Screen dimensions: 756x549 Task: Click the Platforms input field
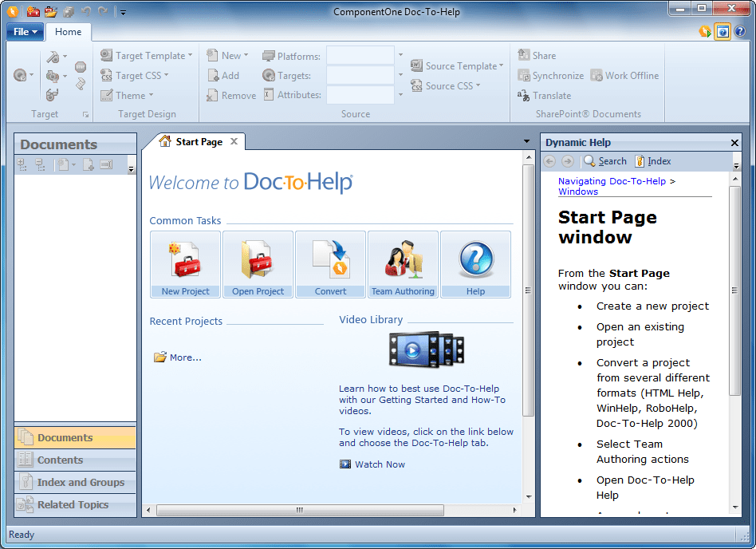coord(360,56)
